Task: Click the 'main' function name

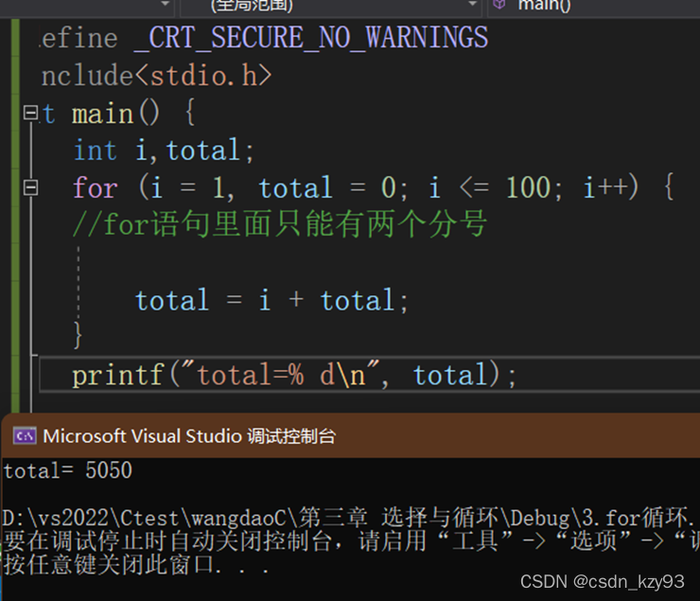Action: coord(103,113)
